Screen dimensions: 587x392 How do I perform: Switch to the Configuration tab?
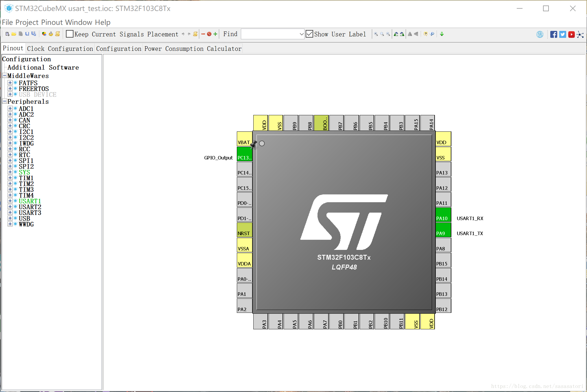[x=119, y=49]
